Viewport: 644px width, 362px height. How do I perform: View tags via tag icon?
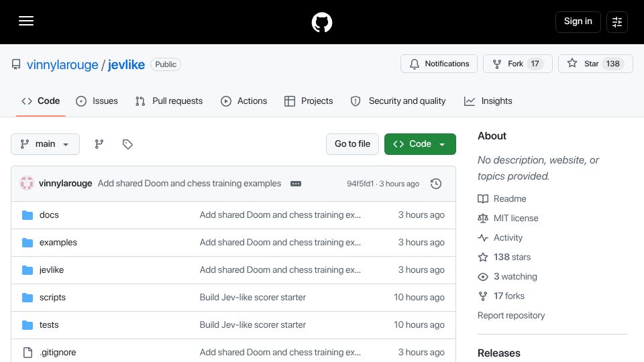(x=127, y=144)
